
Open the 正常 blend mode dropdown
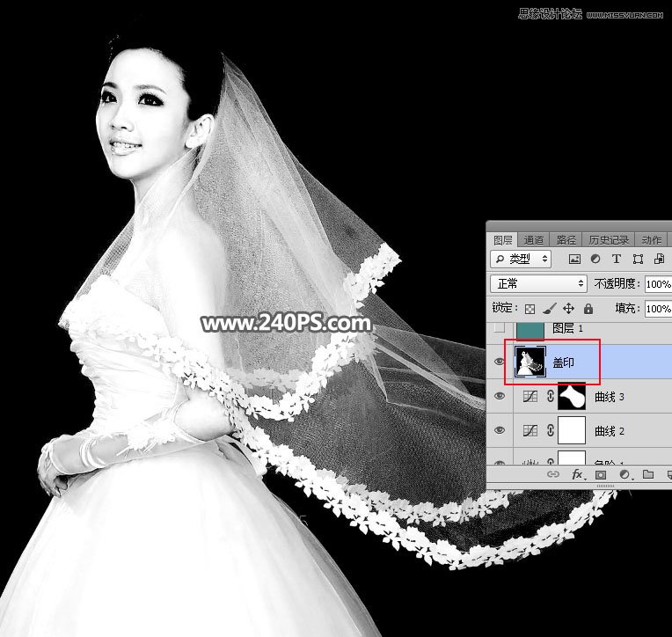click(538, 283)
